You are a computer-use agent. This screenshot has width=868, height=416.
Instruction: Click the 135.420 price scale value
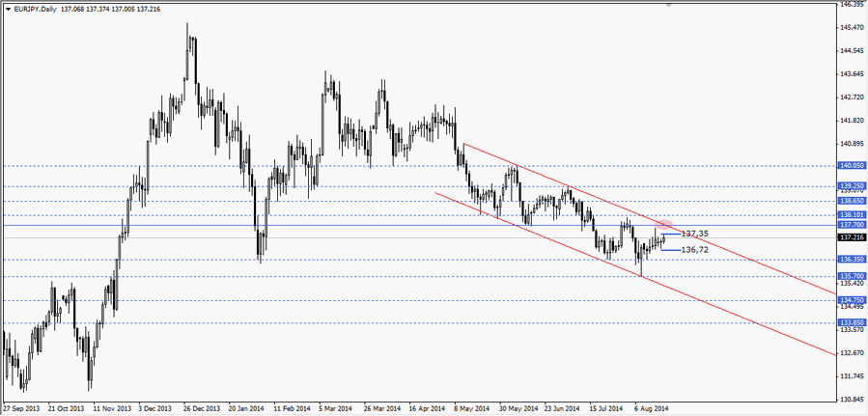point(853,283)
